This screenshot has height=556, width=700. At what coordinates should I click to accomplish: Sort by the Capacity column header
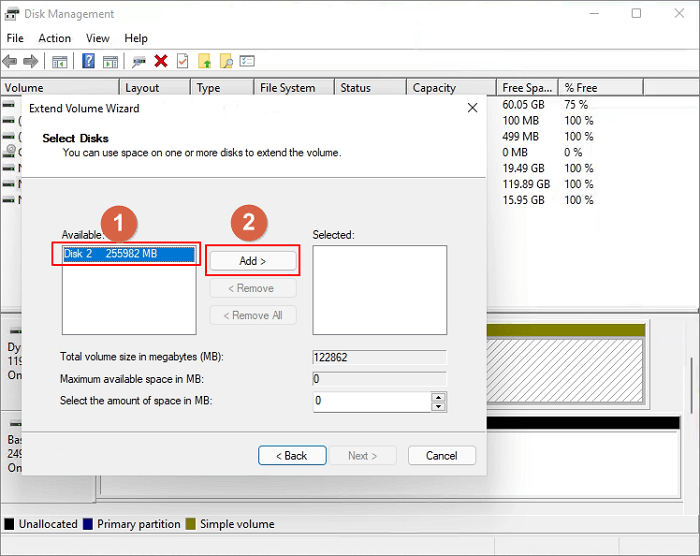[x=434, y=88]
